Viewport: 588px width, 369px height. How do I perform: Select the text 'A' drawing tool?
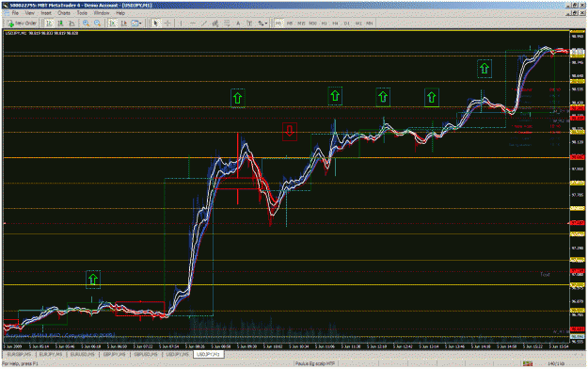238,24
